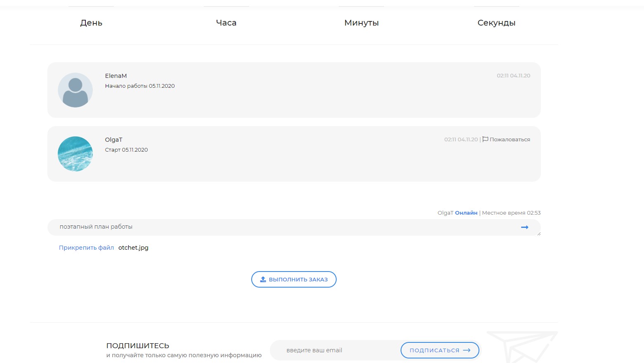Click the Онлайн status label
Viewport: 644px width, 363px height.
coord(466,213)
